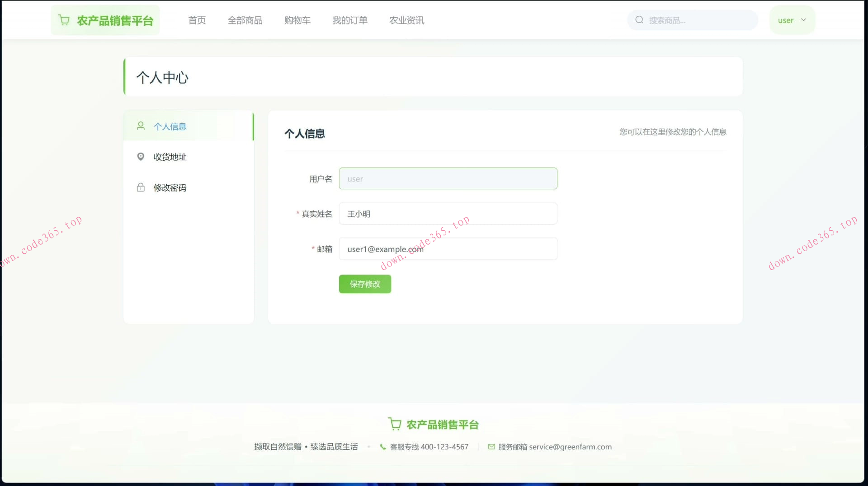Image resolution: width=868 pixels, height=486 pixels.
Task: Open the 修改密码 section
Action: 170,187
